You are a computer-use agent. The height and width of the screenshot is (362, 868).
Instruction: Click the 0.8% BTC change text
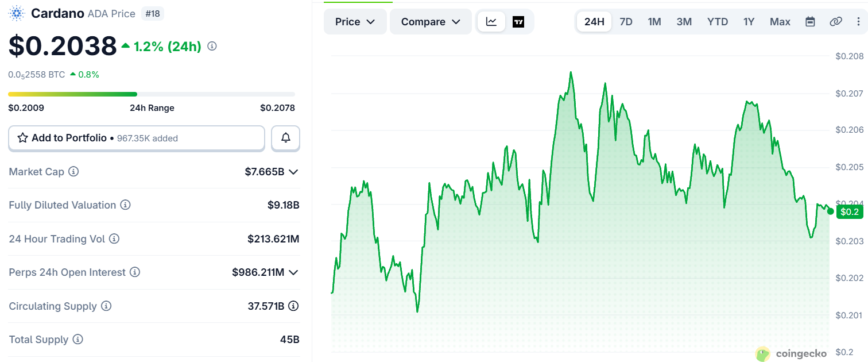[89, 74]
